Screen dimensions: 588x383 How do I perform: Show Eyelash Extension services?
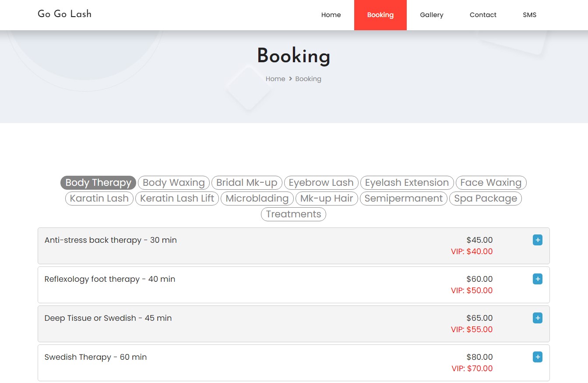(x=407, y=183)
